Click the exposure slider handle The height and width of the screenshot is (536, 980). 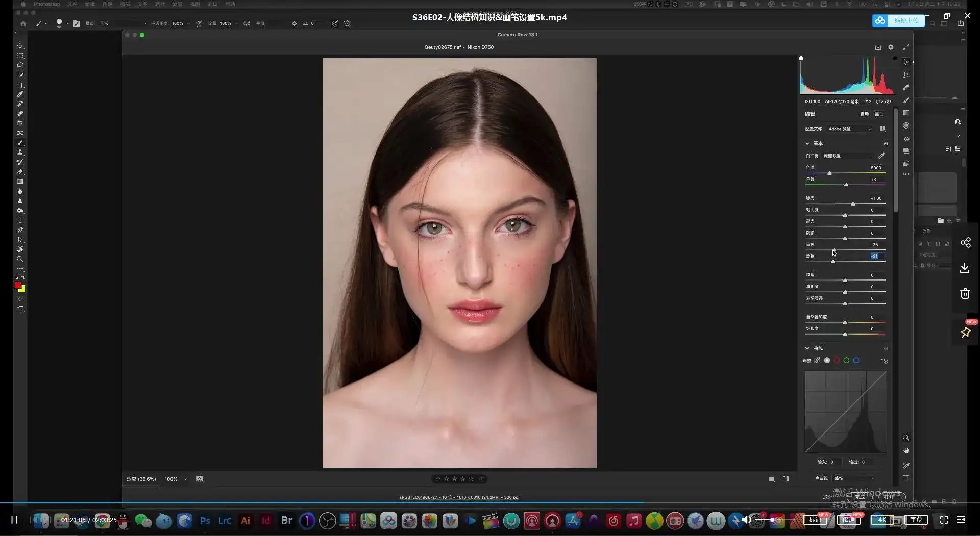pyautogui.click(x=853, y=204)
